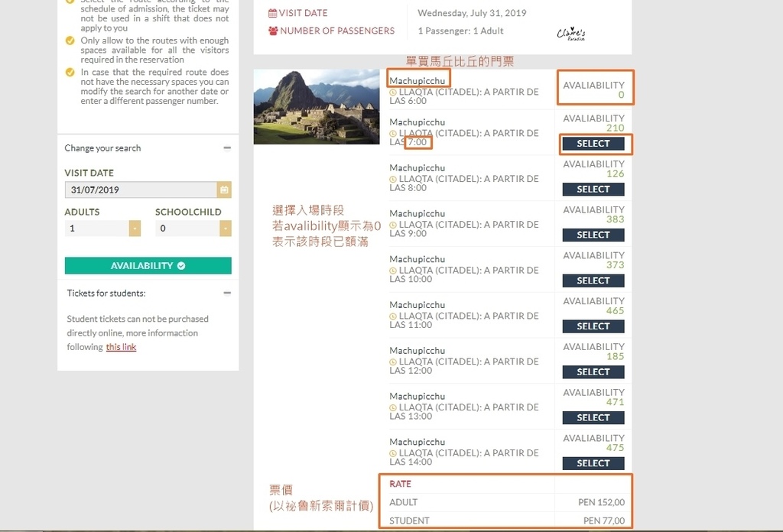Image resolution: width=783 pixels, height=532 pixels.
Task: Select the 7:00 Machupicchu entry slot
Action: tap(593, 144)
